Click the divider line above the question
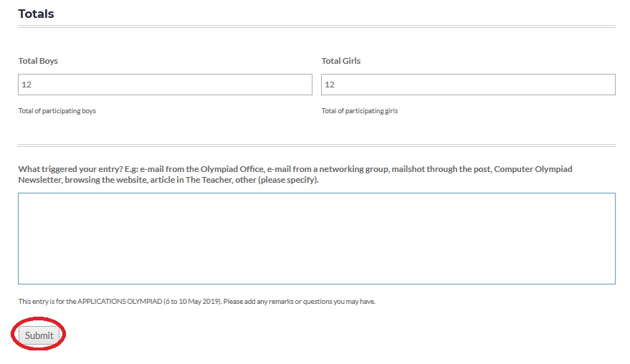Viewport: 630px width, 364px height. point(316,145)
